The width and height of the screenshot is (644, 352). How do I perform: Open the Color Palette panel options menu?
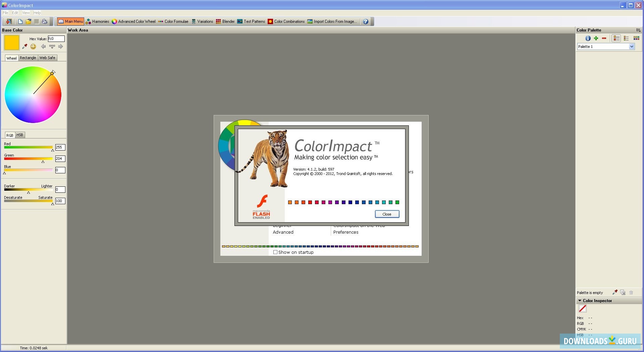click(x=638, y=30)
